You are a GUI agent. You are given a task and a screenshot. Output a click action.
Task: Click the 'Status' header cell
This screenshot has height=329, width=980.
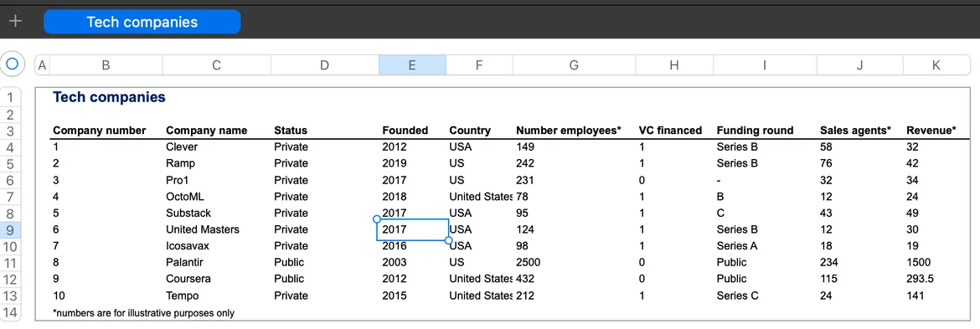(291, 131)
